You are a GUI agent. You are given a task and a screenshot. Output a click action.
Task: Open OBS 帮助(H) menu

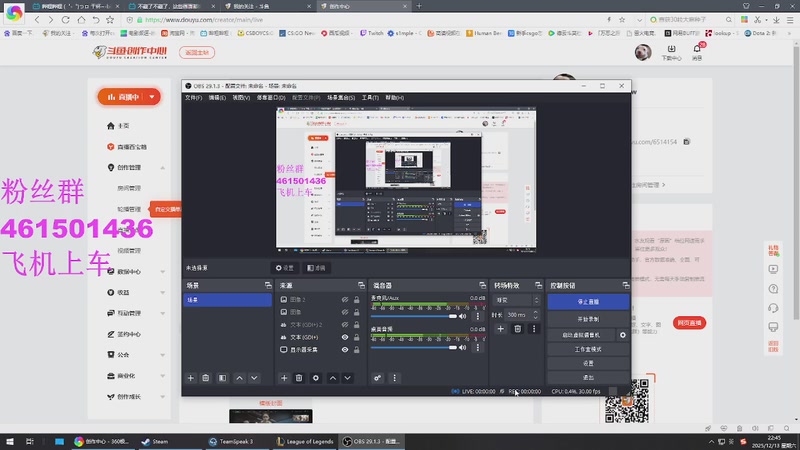coord(394,97)
